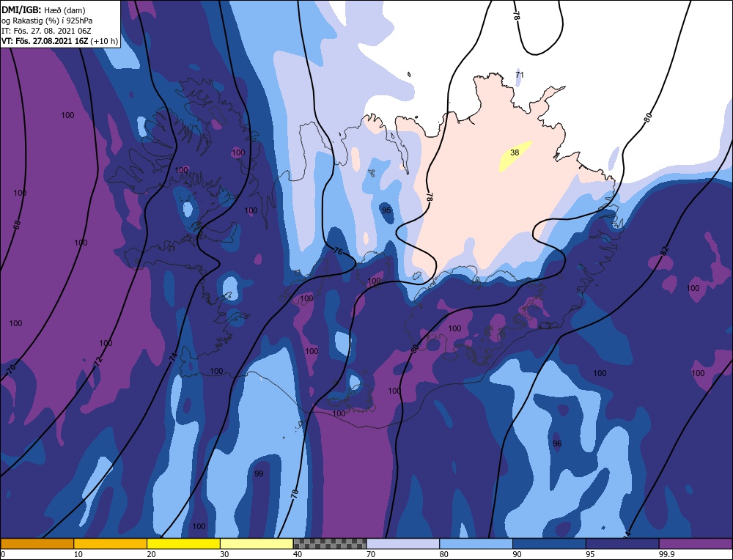Click the 'og Rakastig (%) í 925hPa' line
This screenshot has width=733, height=560.
click(x=47, y=21)
